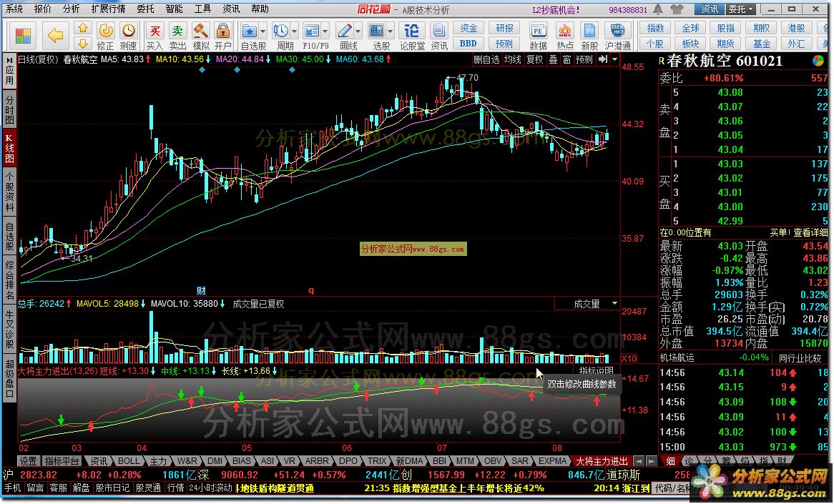Expand the 选股 dropdown arrow

390,31
